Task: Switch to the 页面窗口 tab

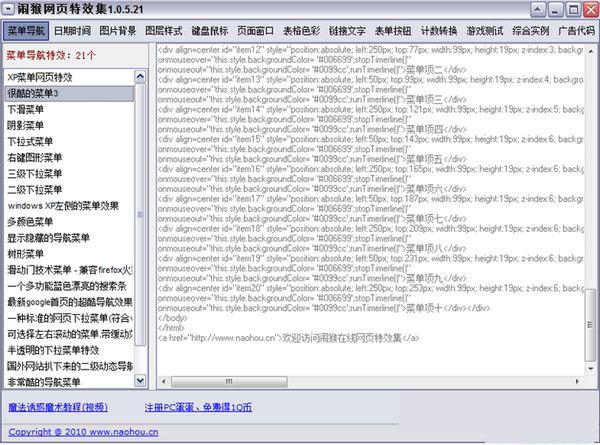Action: pyautogui.click(x=255, y=31)
